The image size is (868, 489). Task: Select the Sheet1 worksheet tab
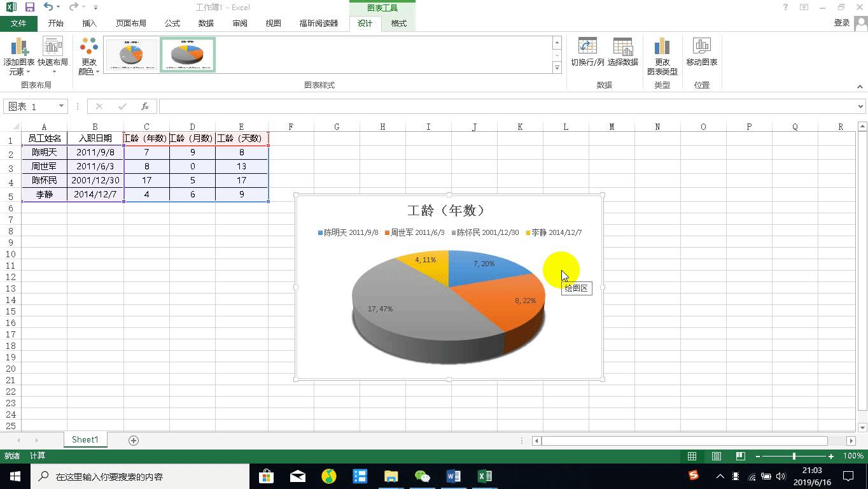click(x=85, y=440)
